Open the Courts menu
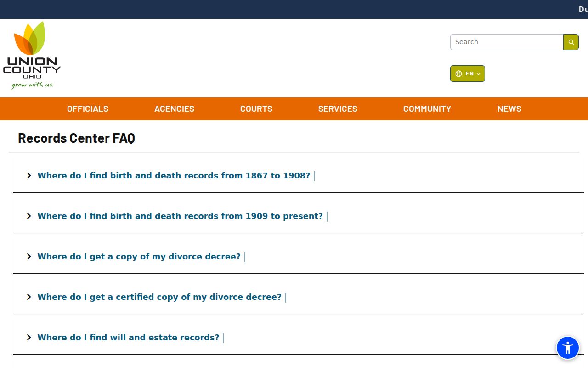Image resolution: width=588 pixels, height=368 pixels. coord(256,109)
